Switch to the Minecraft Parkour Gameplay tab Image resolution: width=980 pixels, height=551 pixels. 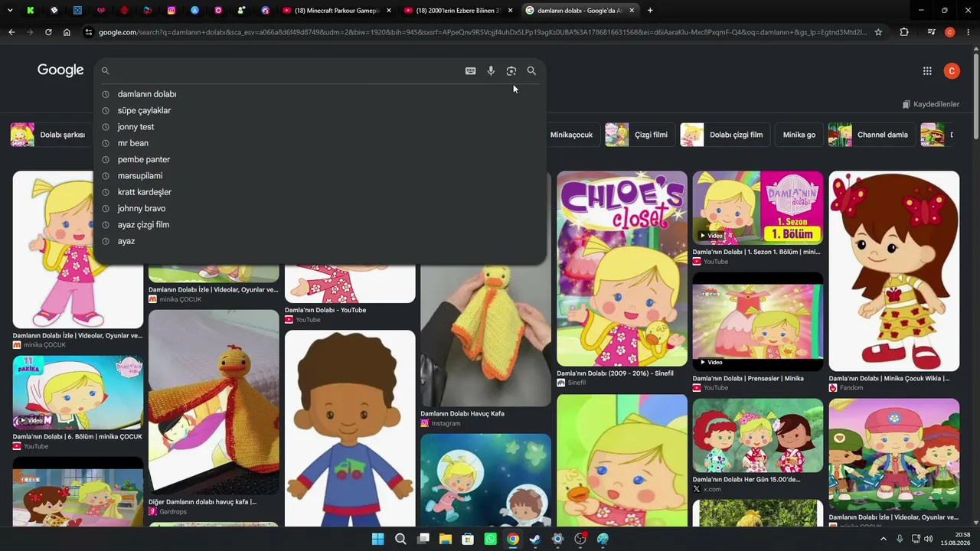pyautogui.click(x=337, y=11)
